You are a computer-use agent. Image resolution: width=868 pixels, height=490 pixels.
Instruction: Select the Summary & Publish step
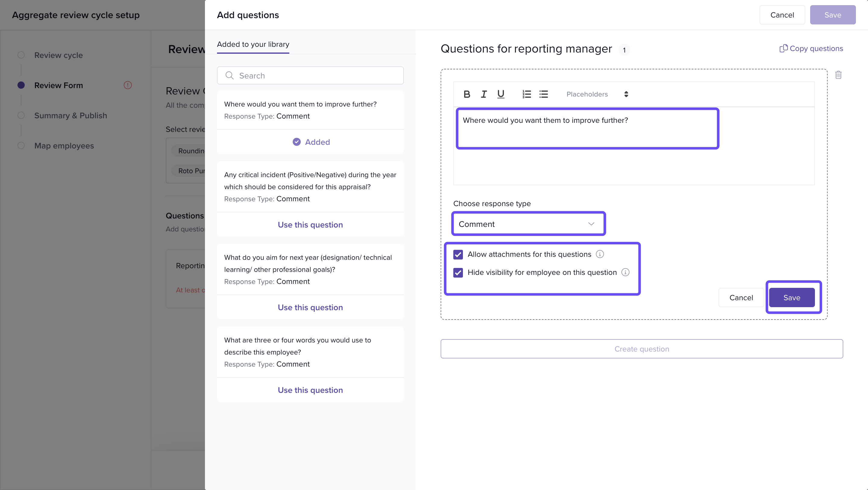pos(71,115)
